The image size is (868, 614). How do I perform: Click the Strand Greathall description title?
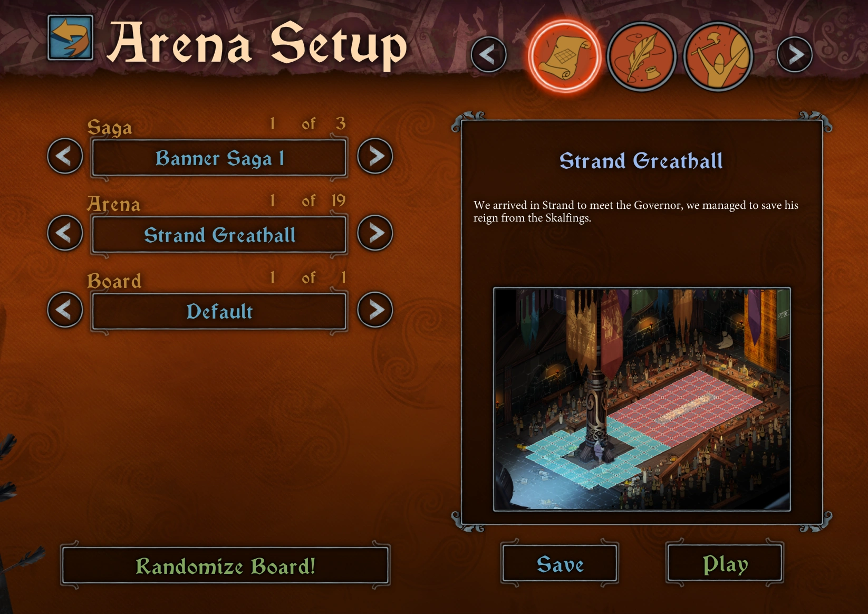641,161
